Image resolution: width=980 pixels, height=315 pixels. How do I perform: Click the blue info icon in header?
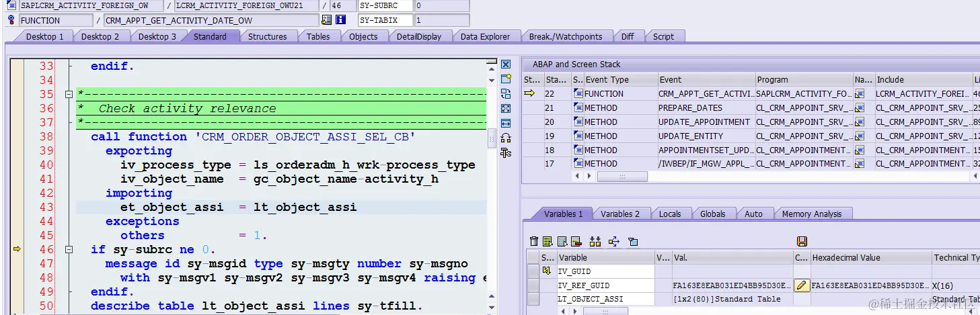click(340, 20)
